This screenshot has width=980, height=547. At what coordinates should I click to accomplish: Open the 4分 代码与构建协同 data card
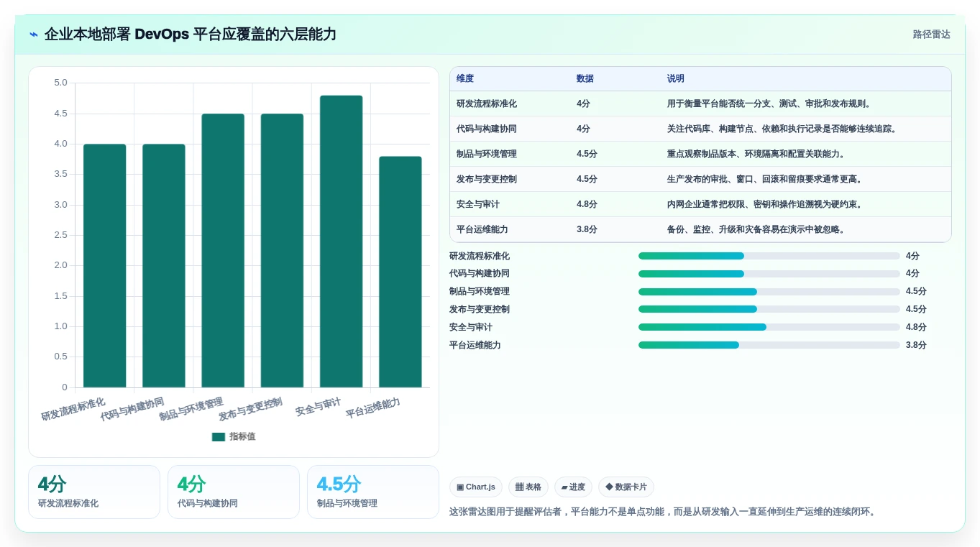pyautogui.click(x=234, y=492)
